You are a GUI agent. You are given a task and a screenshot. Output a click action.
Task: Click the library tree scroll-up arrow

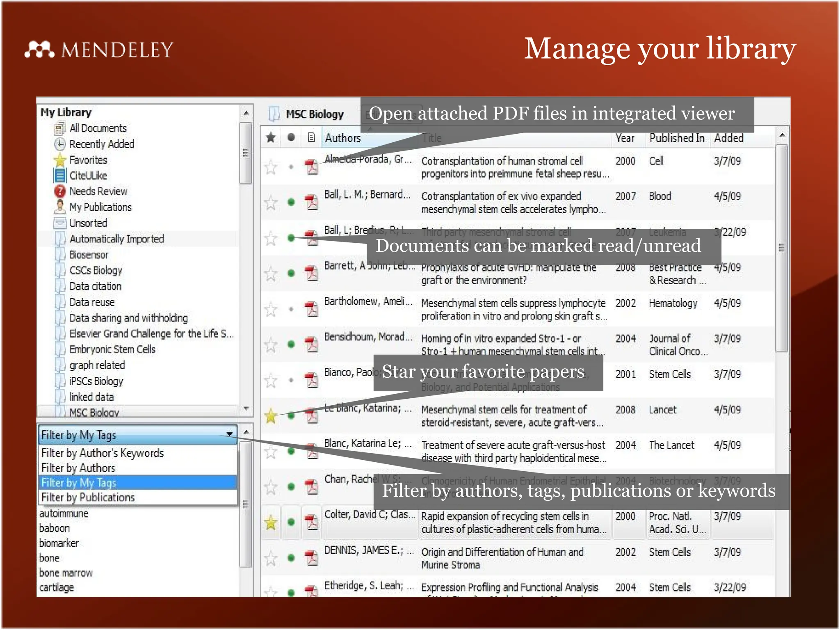(x=246, y=113)
